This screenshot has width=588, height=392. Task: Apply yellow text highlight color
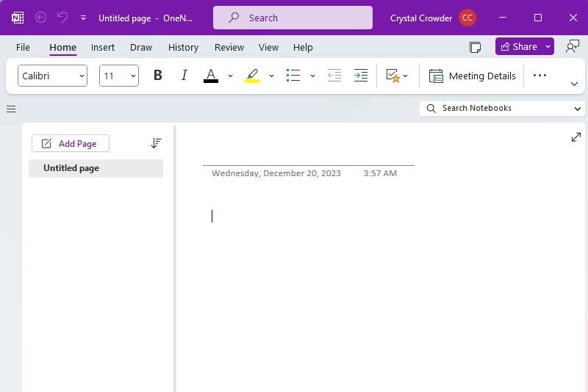tap(252, 76)
